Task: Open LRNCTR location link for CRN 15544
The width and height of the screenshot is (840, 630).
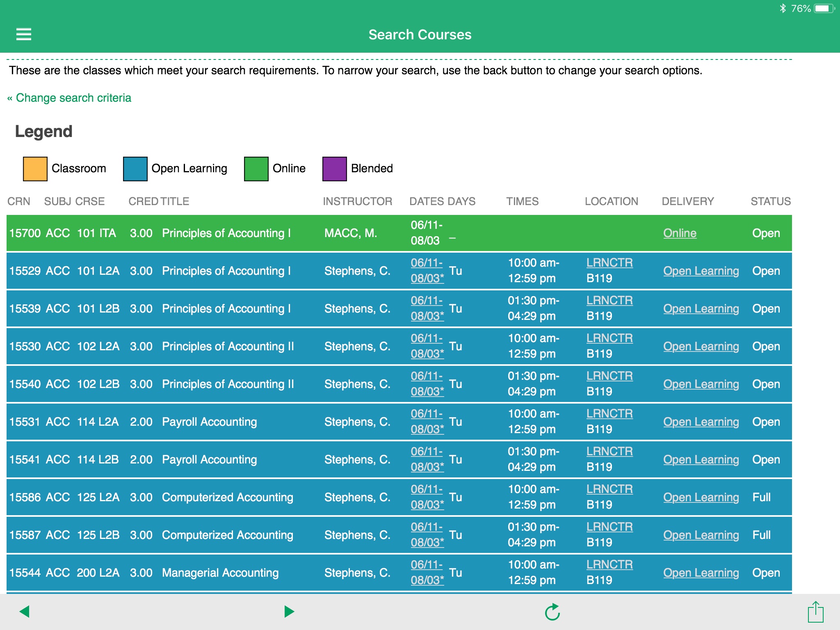Action: [x=609, y=564]
